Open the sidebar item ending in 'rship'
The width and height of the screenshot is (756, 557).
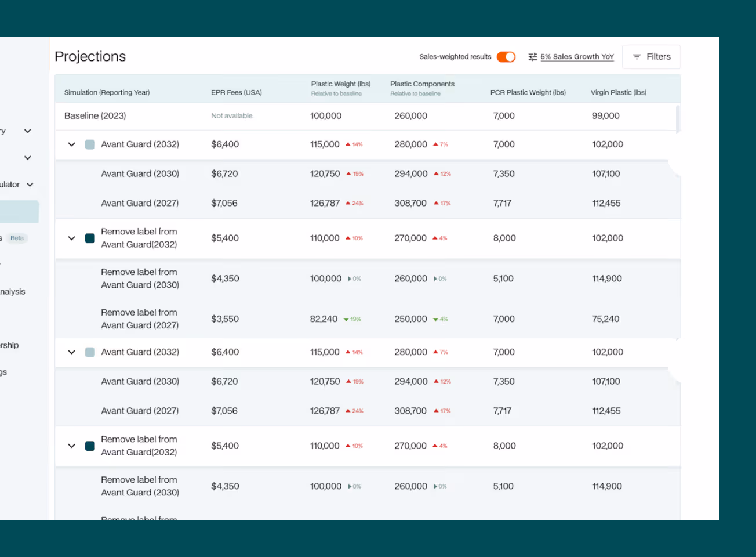(x=9, y=345)
